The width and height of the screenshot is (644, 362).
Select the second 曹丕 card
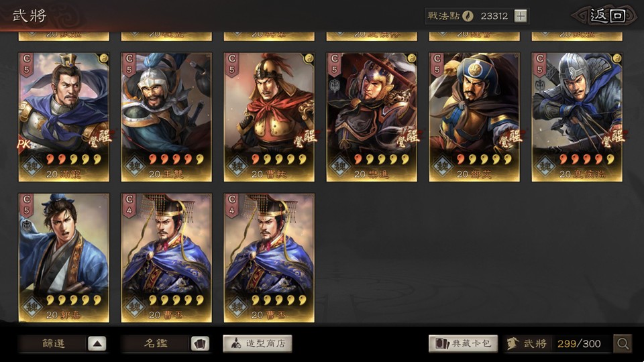(x=269, y=257)
